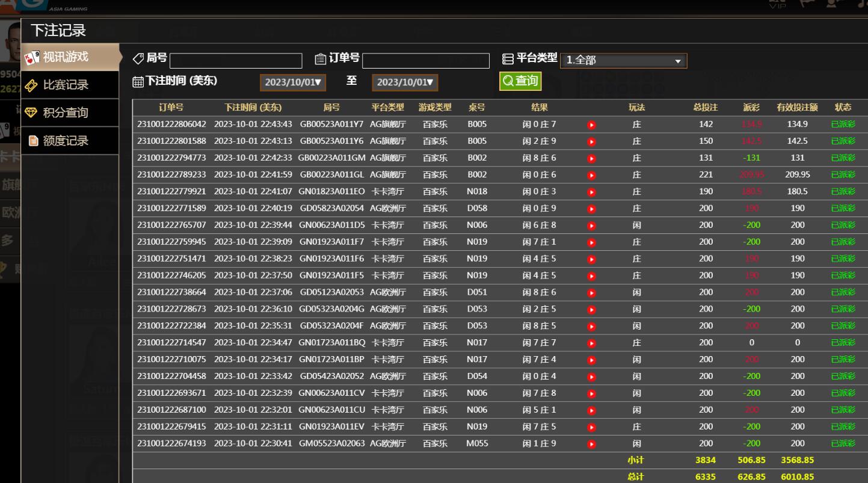Click the 下注时间 (美东) column header
This screenshot has height=483, width=868.
[253, 108]
